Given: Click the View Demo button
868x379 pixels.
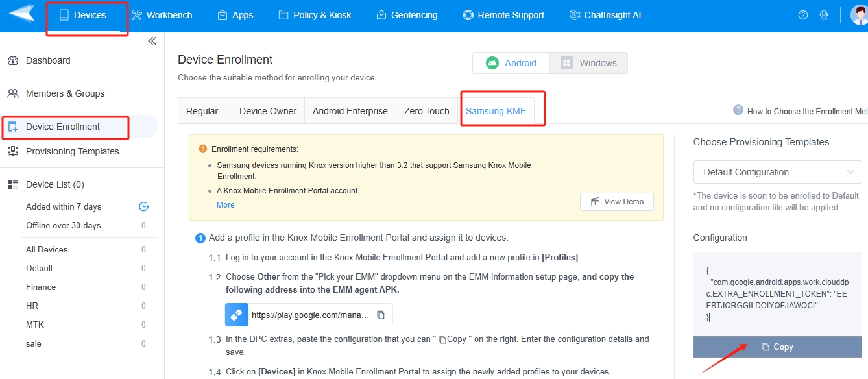Looking at the screenshot, I should point(617,202).
